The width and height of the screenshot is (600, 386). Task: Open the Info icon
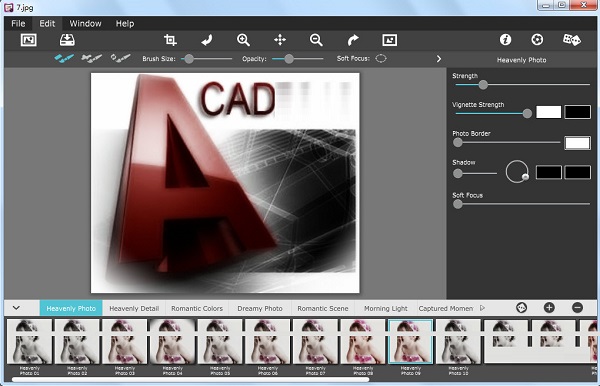point(505,39)
